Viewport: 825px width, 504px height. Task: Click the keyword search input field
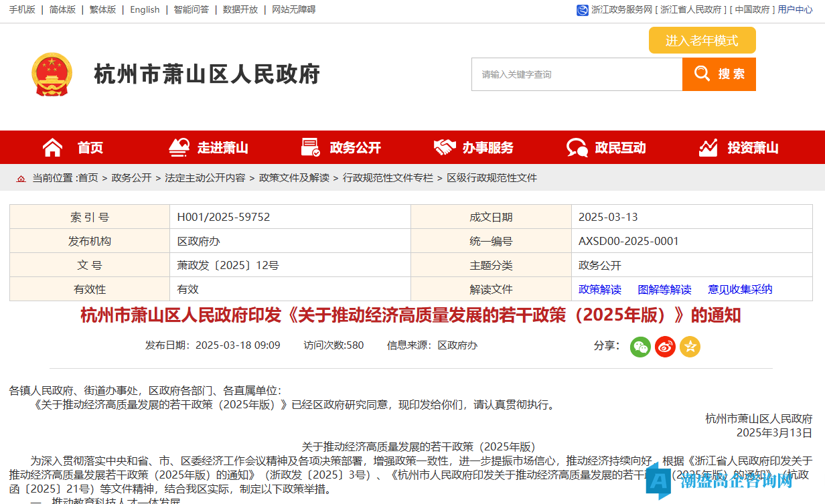pyautogui.click(x=577, y=74)
